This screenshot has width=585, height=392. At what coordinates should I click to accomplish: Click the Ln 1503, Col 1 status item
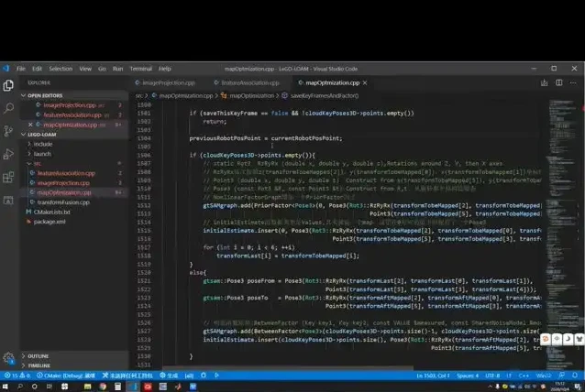click(435, 376)
